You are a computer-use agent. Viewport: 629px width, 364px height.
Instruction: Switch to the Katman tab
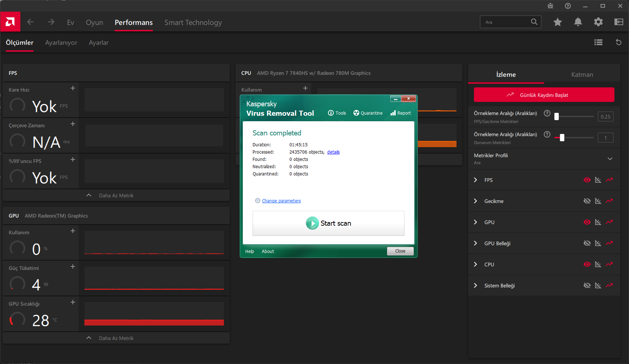coord(582,75)
